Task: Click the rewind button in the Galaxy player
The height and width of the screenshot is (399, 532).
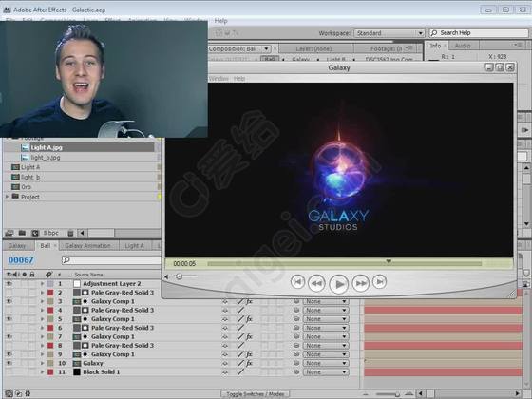Action: tap(316, 283)
